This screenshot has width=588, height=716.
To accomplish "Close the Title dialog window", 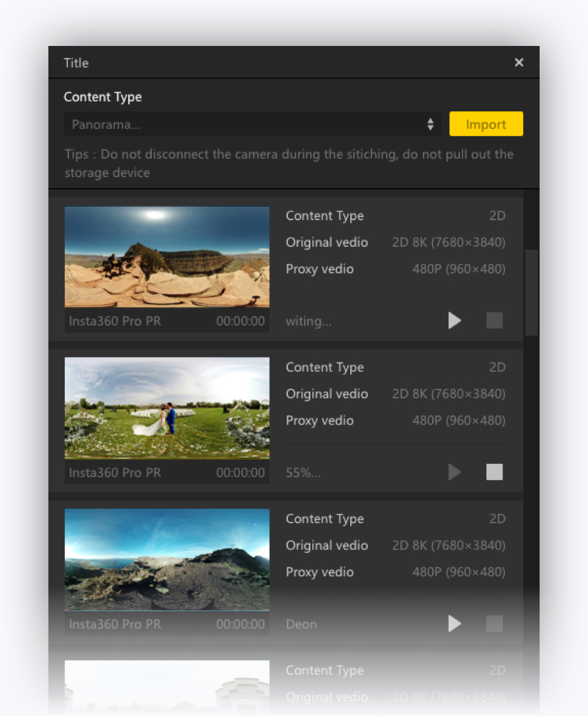I will click(x=518, y=63).
